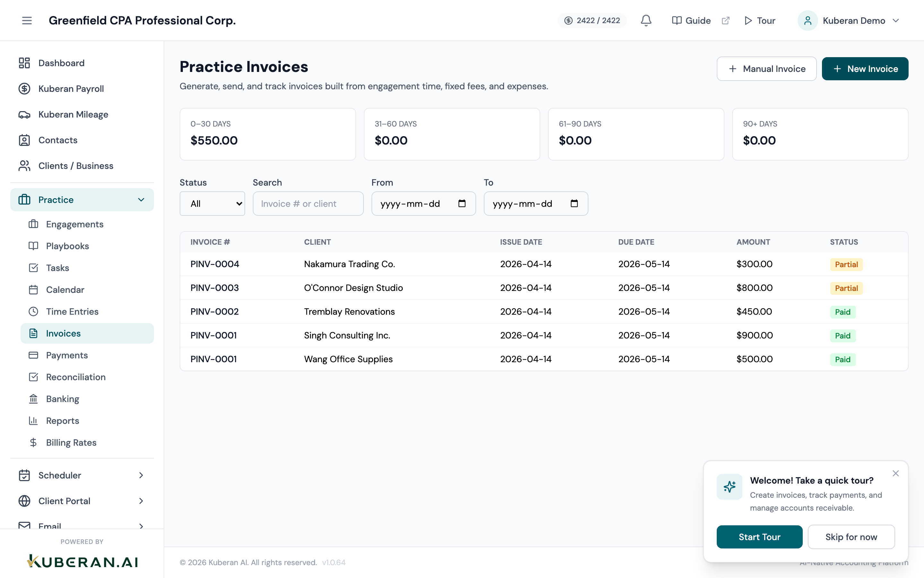The width and height of the screenshot is (924, 578).
Task: Click the Tour play icon
Action: 748,21
